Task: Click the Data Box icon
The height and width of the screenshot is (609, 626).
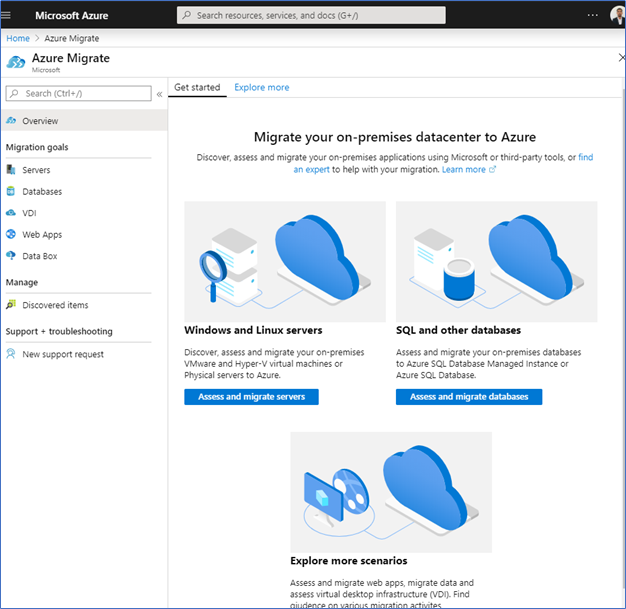Action: (11, 255)
